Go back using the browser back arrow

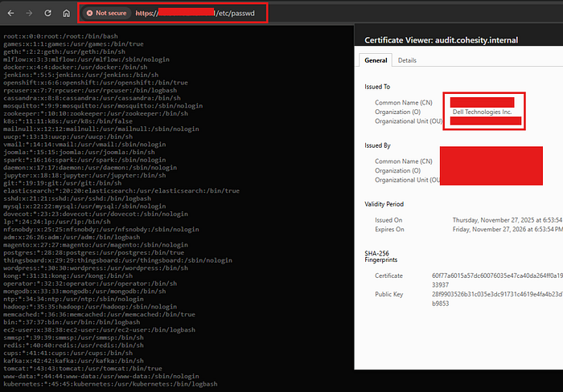click(10, 14)
